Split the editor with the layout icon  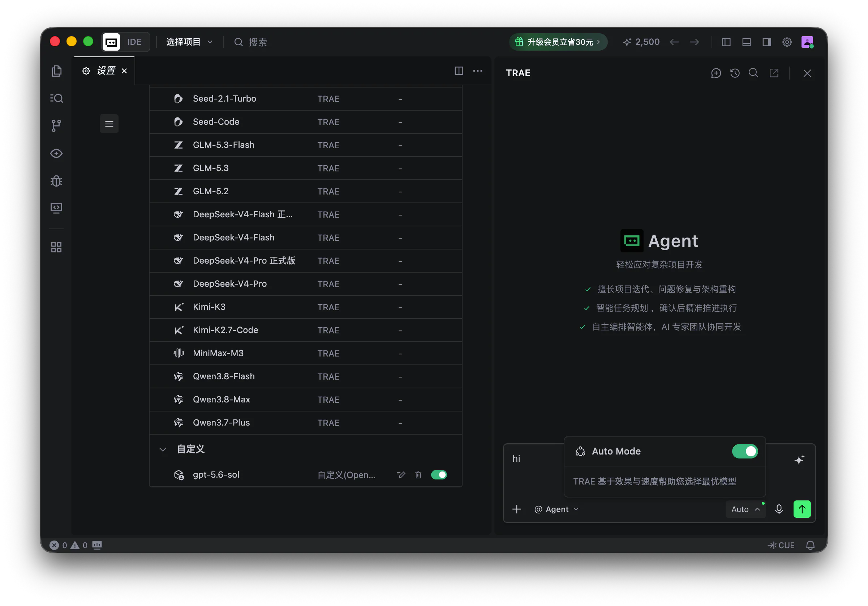tap(459, 71)
